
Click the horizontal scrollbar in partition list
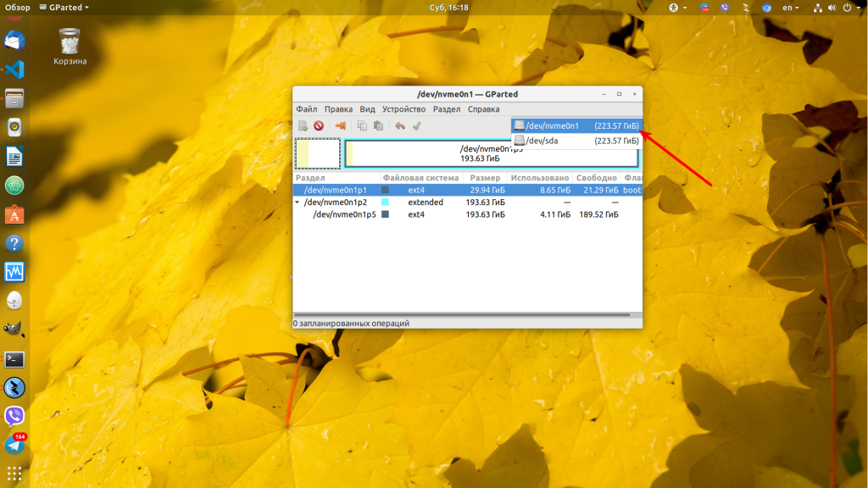click(x=462, y=314)
